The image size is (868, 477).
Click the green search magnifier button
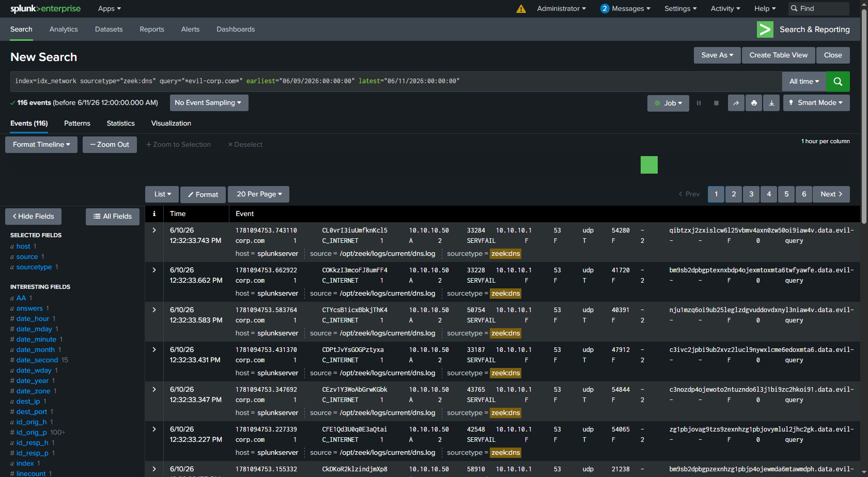coord(838,82)
